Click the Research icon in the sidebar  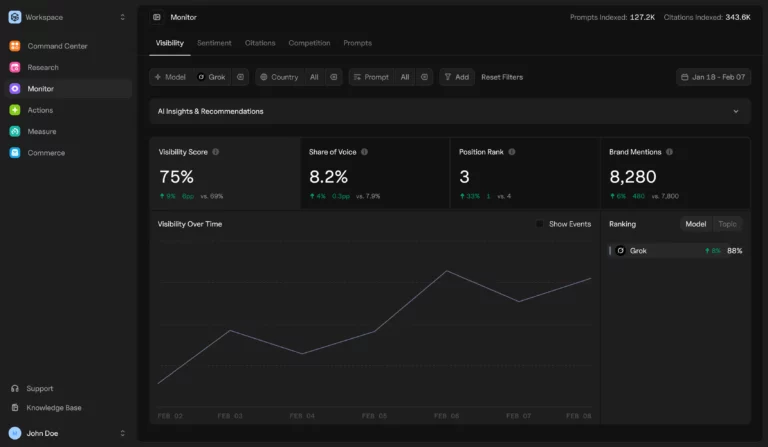[x=15, y=67]
